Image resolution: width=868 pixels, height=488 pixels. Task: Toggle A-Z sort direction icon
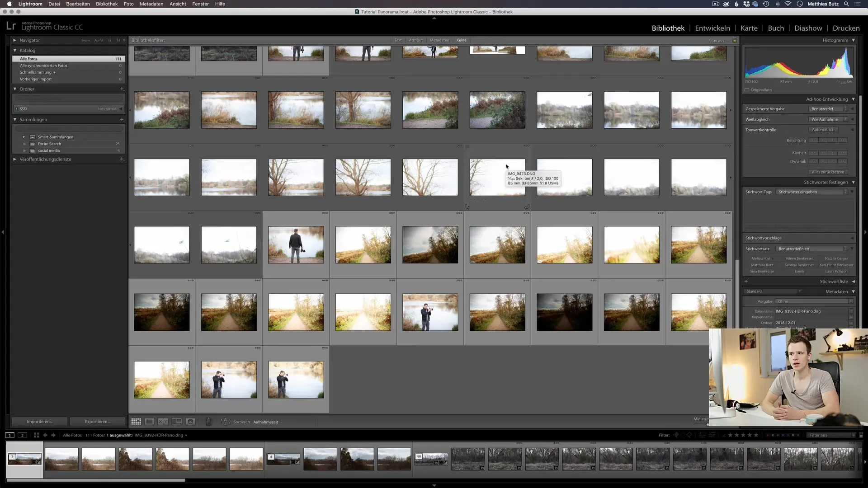click(225, 422)
